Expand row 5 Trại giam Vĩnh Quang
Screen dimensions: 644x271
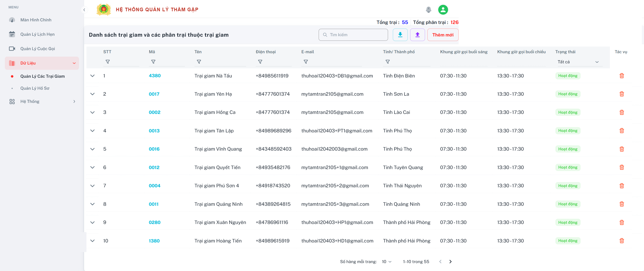pos(92,149)
